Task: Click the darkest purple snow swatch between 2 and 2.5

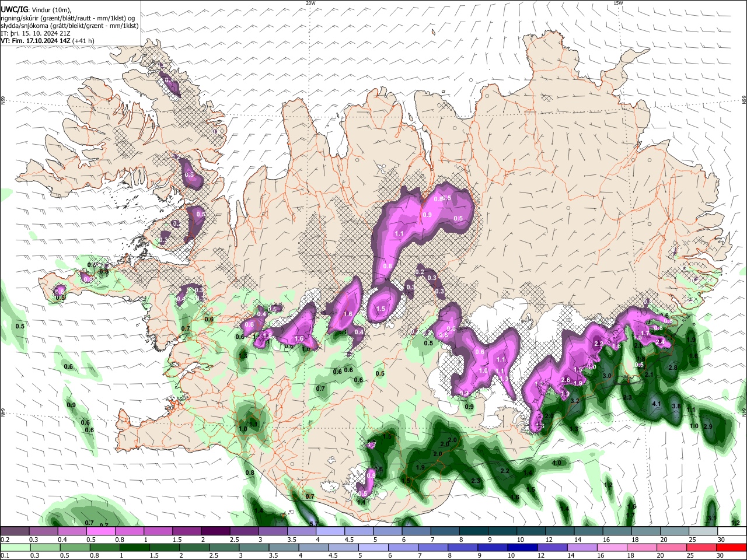Action: click(215, 531)
